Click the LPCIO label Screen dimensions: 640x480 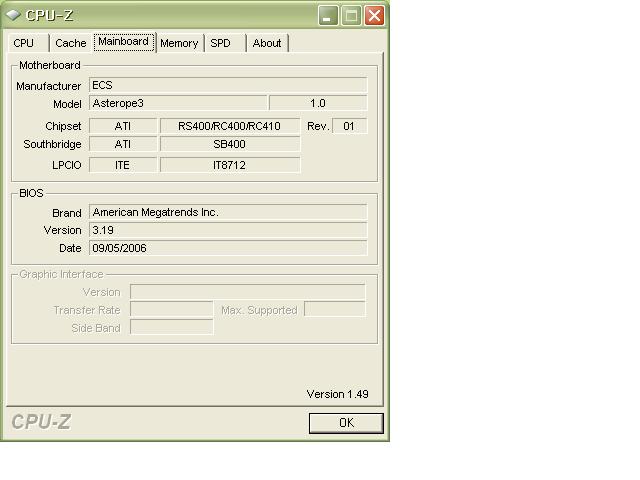tap(67, 165)
